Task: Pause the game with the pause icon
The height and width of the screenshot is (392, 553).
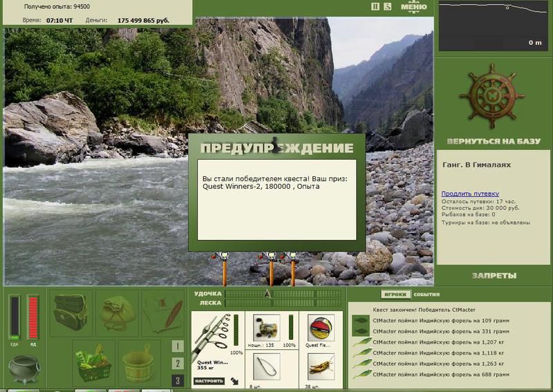Action: click(x=375, y=6)
